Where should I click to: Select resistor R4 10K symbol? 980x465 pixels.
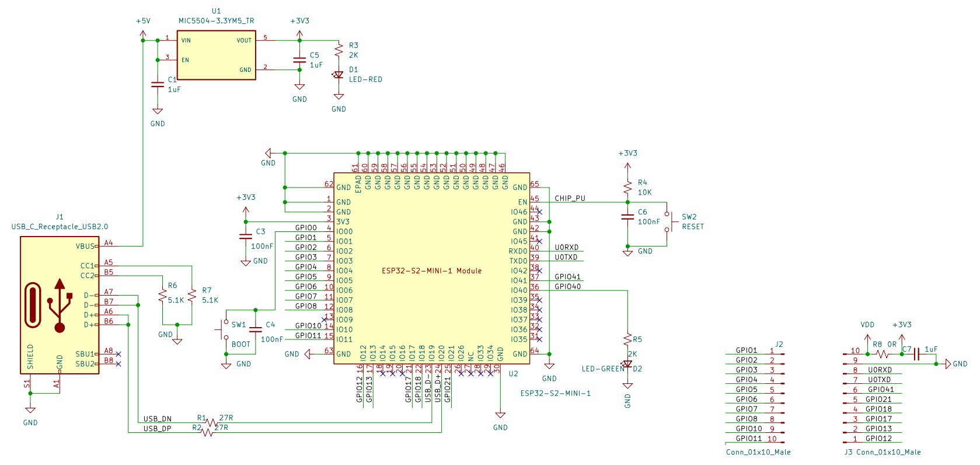(627, 188)
